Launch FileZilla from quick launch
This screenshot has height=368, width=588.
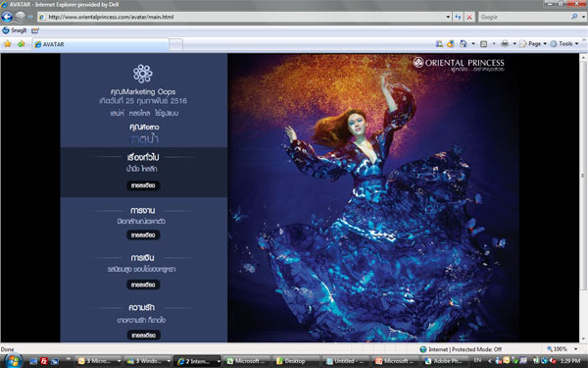(44, 361)
